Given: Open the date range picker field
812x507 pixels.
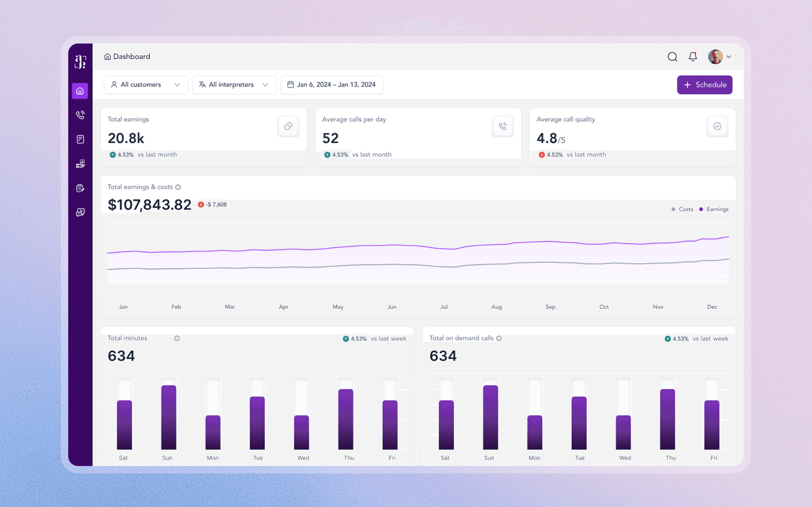Looking at the screenshot, I should [x=331, y=84].
